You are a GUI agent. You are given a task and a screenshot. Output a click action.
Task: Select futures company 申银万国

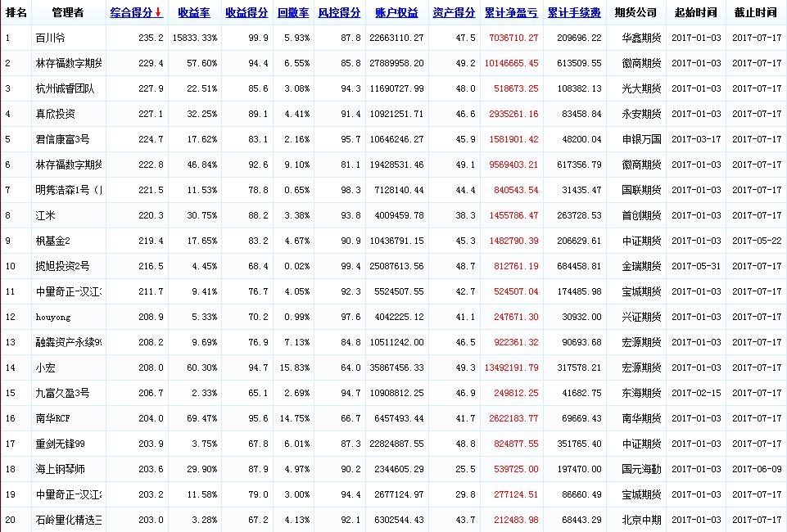[641, 139]
